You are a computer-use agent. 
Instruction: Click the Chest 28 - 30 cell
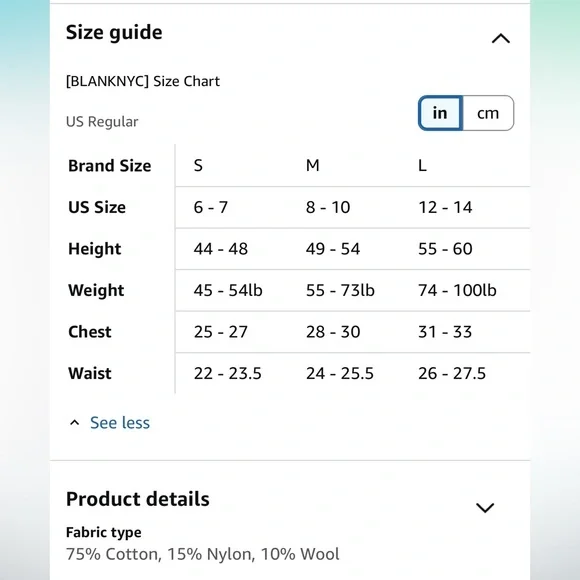(333, 332)
